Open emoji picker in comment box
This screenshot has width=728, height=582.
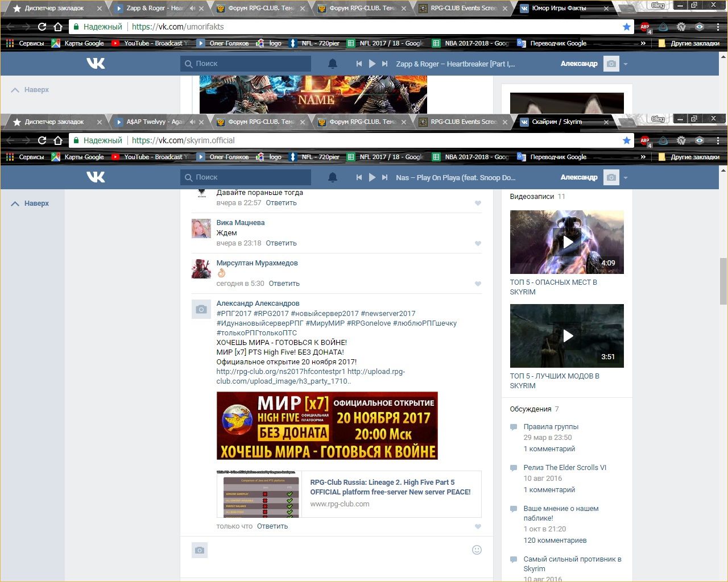[x=477, y=550]
